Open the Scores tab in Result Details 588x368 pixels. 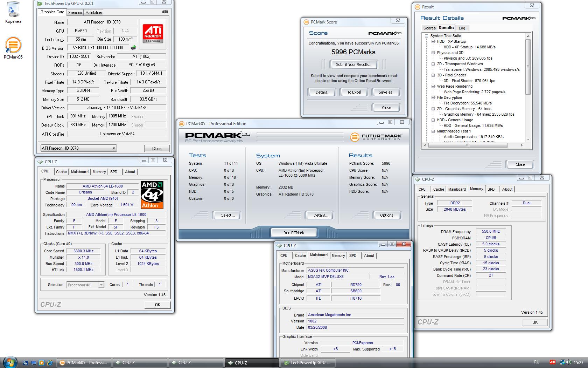click(x=429, y=28)
